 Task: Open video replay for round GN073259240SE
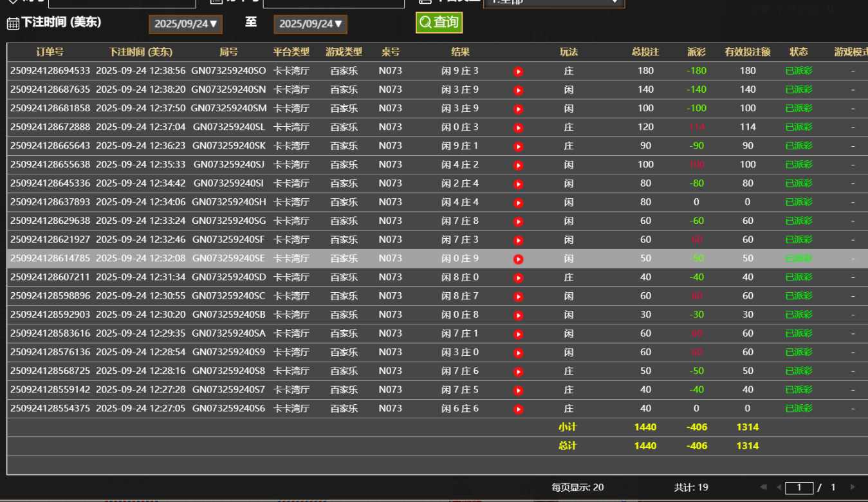point(518,259)
